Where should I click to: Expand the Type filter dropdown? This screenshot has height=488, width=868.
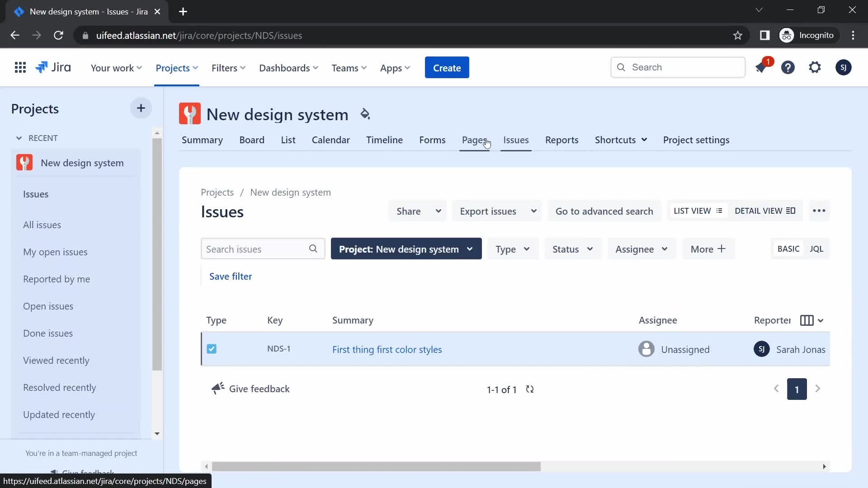click(513, 249)
